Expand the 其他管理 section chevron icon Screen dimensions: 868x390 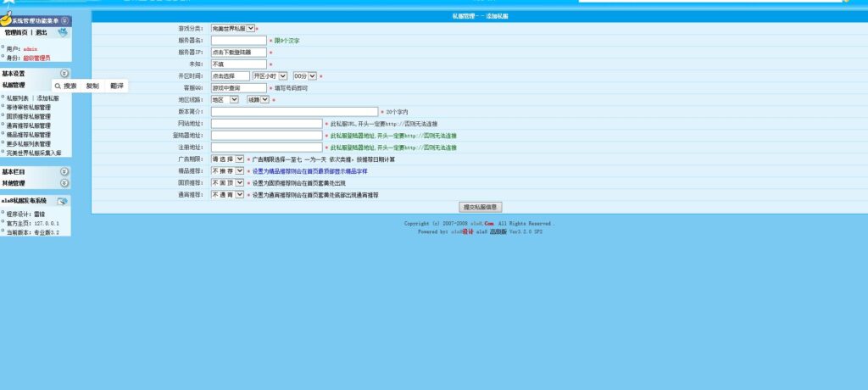(64, 183)
